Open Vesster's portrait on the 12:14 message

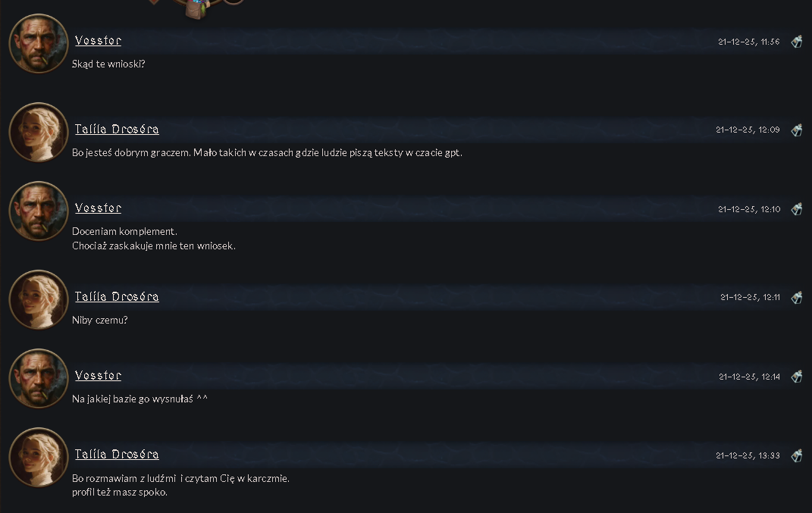39,378
